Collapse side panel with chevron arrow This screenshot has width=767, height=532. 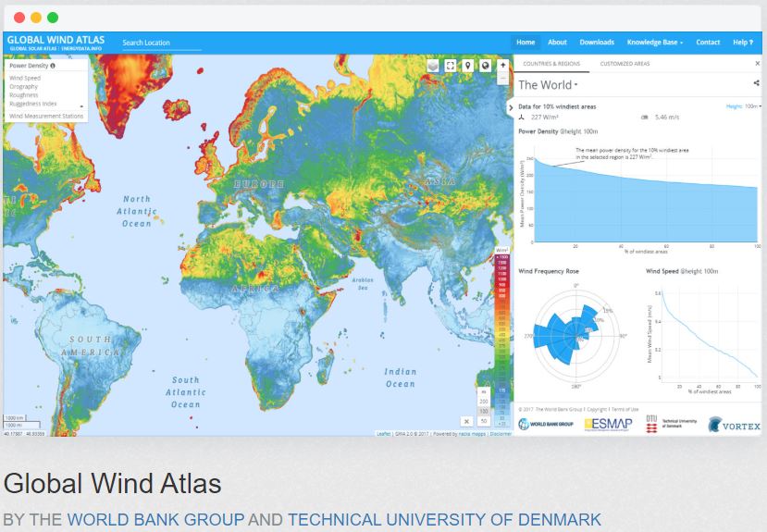511,107
